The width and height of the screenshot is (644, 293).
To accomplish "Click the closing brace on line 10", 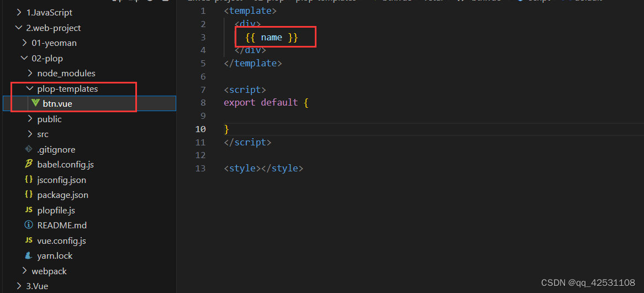I will click(x=226, y=129).
